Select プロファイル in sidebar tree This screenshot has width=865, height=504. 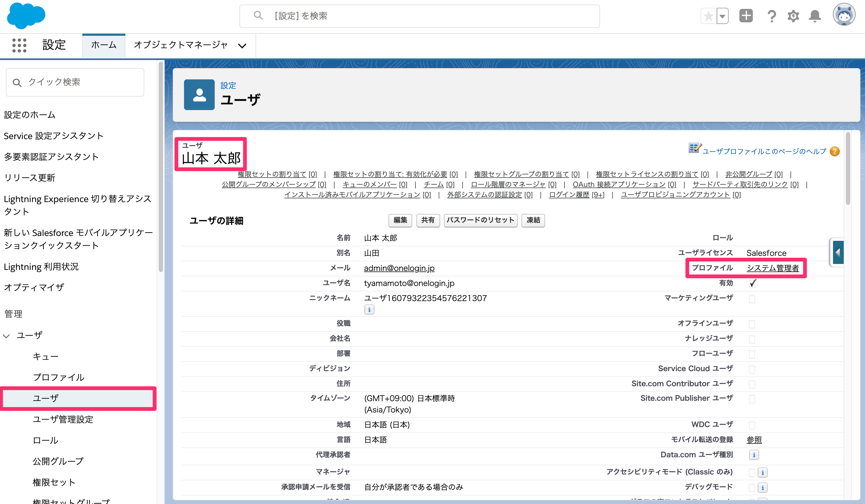(x=58, y=377)
